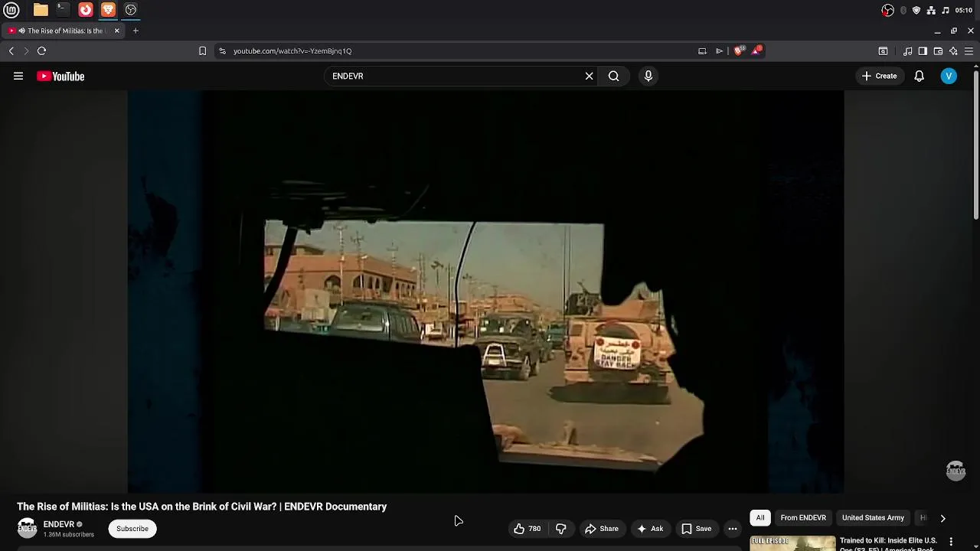980x551 pixels.
Task: Click the install app icon in address bar
Action: coord(702,51)
